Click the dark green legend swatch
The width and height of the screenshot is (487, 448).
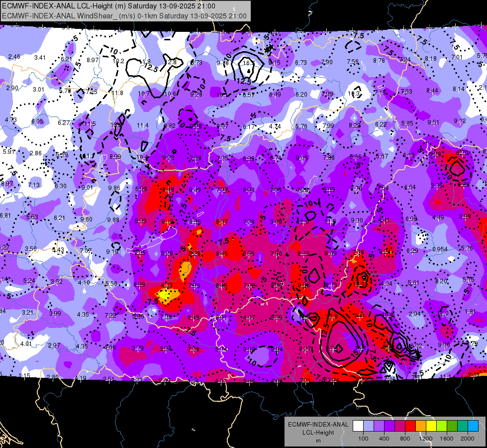[452, 426]
